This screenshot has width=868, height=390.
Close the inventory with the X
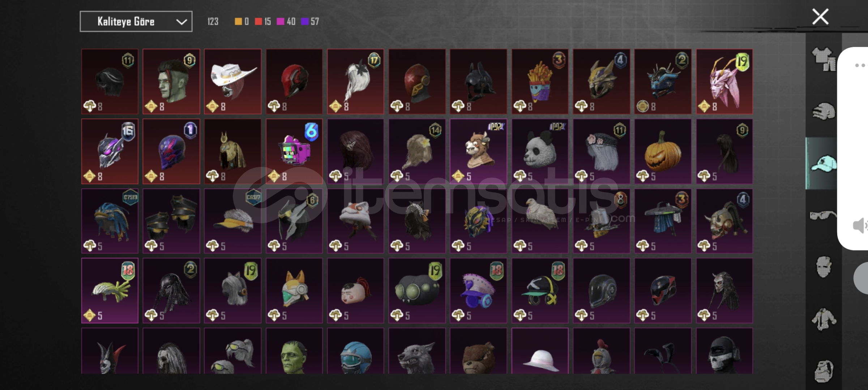(x=820, y=17)
